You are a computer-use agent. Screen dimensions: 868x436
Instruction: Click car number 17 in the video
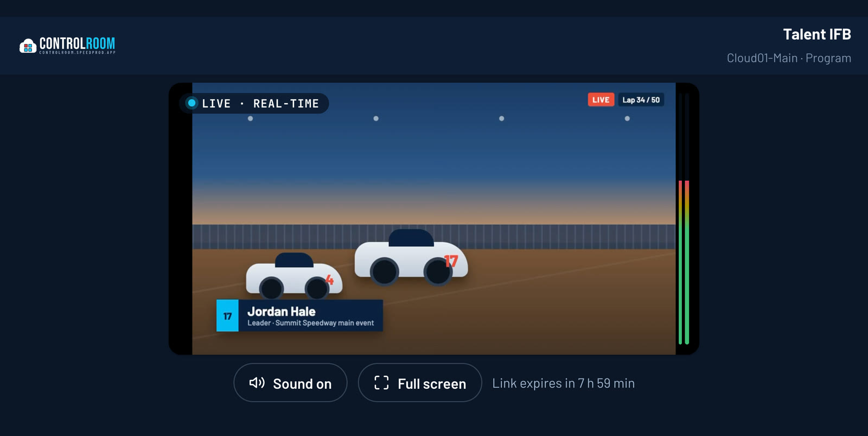(x=411, y=257)
